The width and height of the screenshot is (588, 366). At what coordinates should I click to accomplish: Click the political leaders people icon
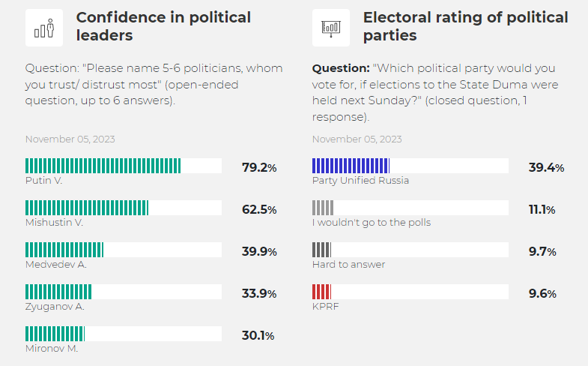pyautogui.click(x=43, y=28)
